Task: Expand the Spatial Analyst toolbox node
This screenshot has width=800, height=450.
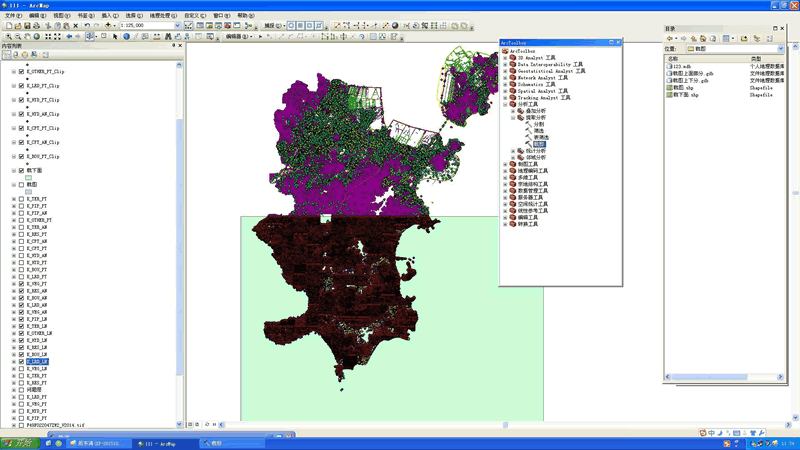Action: (x=505, y=91)
